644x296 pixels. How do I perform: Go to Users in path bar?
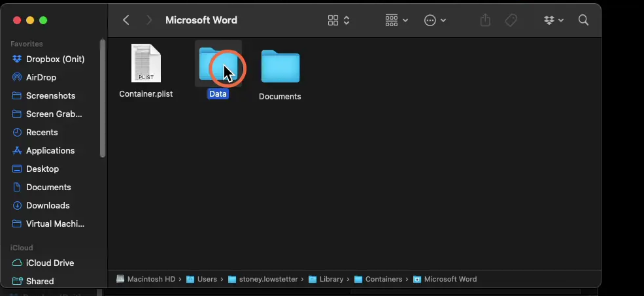tap(201, 279)
